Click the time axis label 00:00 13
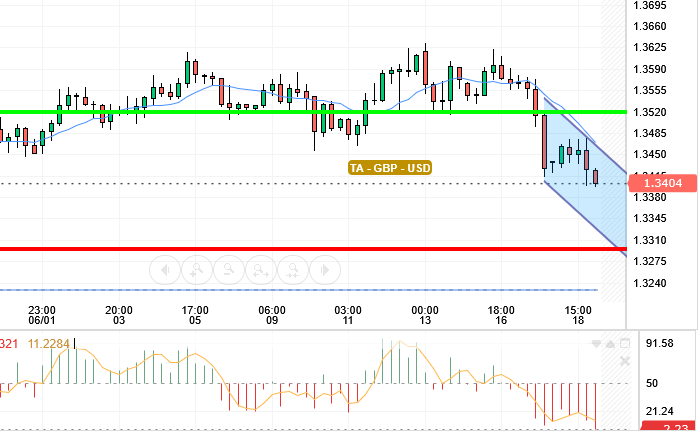699x431 pixels. pyautogui.click(x=425, y=315)
